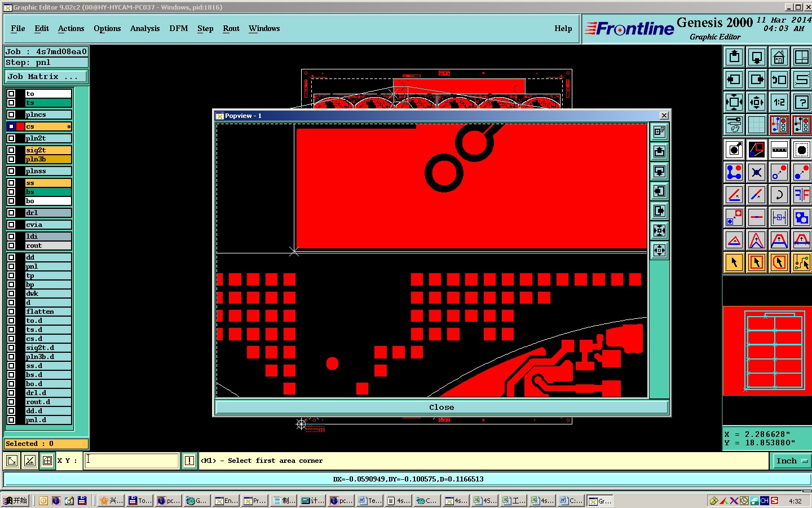This screenshot has height=508, width=812.
Task: Open the 'Gr...' taskbar item
Action: [600, 501]
